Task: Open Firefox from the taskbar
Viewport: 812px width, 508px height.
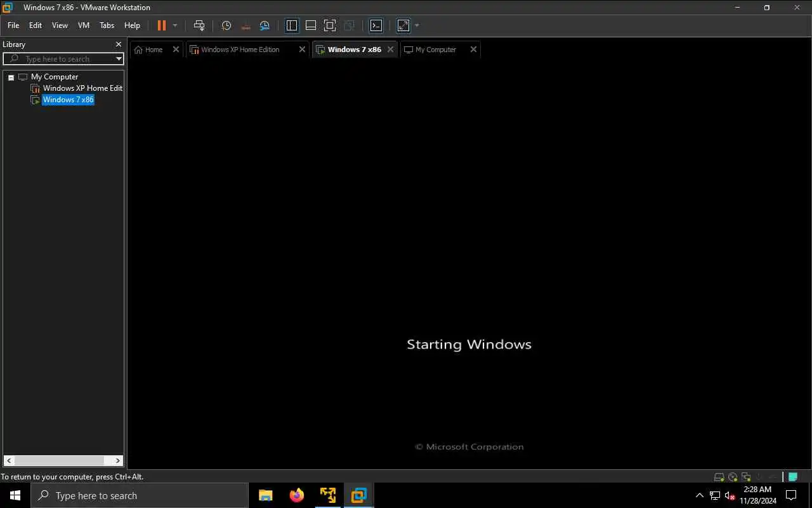Action: click(x=297, y=495)
